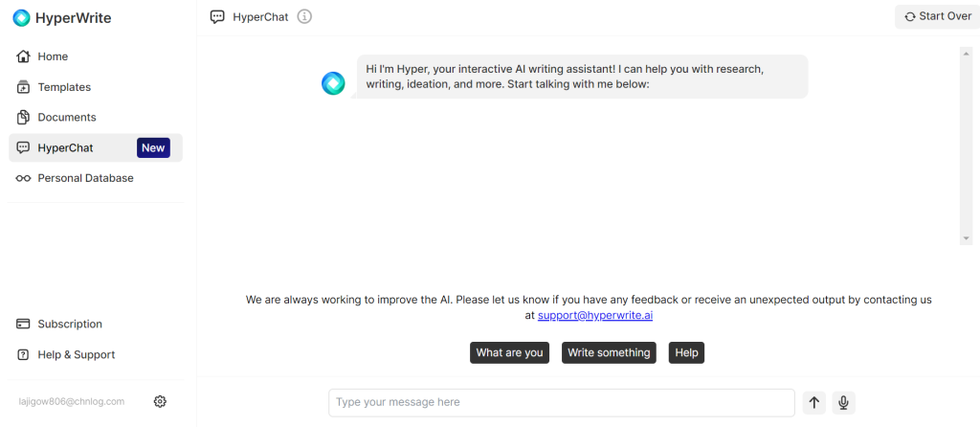
Task: Click the chat scrollbar up arrow
Action: (967, 53)
